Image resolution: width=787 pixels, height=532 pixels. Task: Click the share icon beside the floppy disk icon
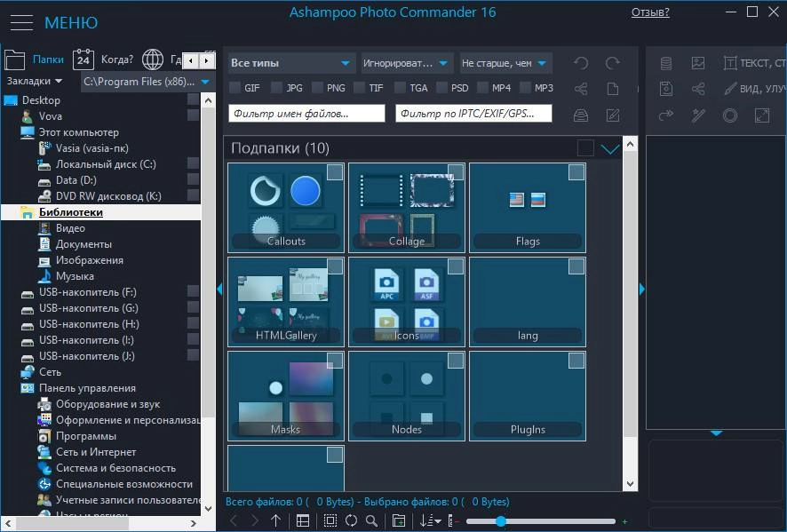698,89
